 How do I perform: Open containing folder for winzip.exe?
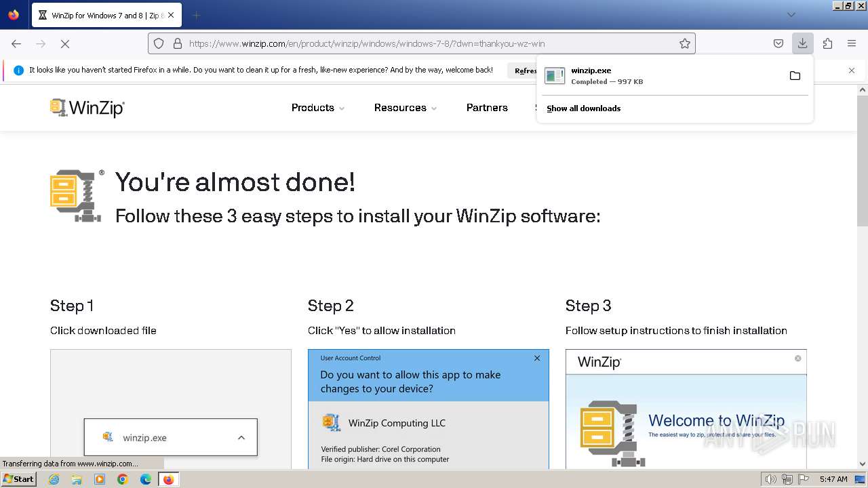pyautogui.click(x=795, y=75)
